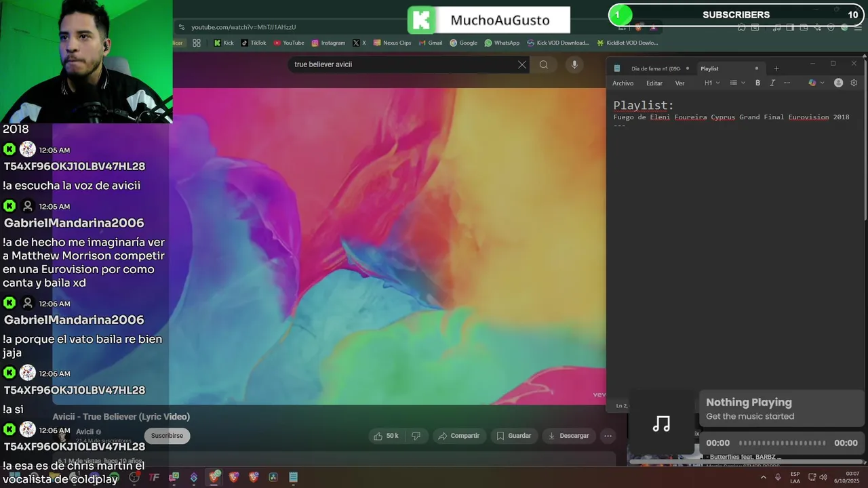Subscribe to Avicii with Suscribirse
Image resolution: width=868 pixels, height=488 pixels.
coord(167,436)
